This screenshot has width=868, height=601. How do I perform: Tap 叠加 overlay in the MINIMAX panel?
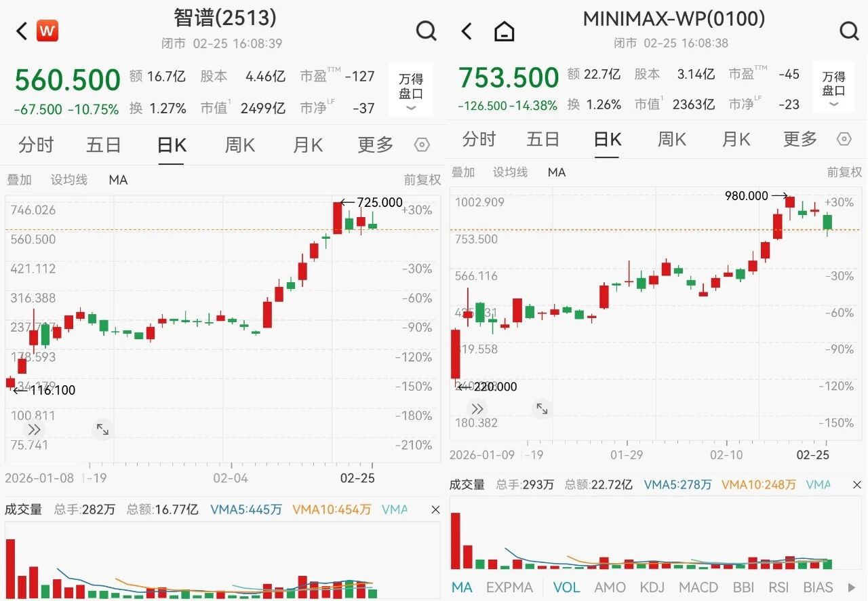463,172
